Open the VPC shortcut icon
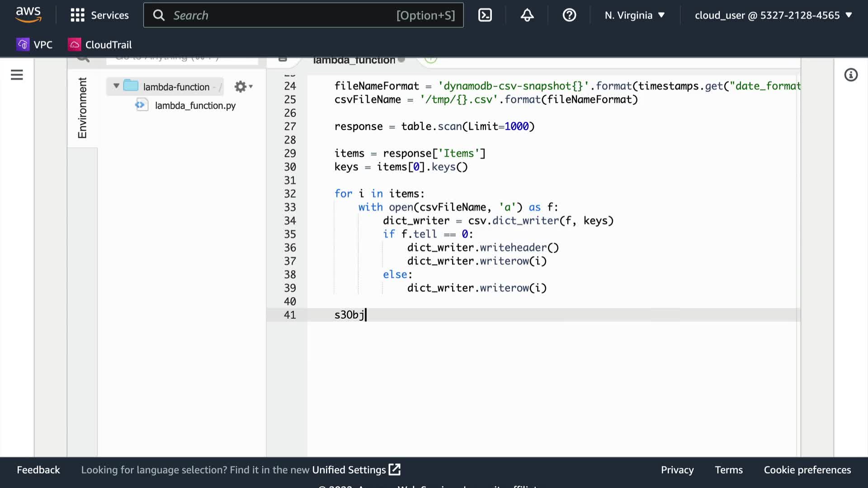 [x=23, y=44]
